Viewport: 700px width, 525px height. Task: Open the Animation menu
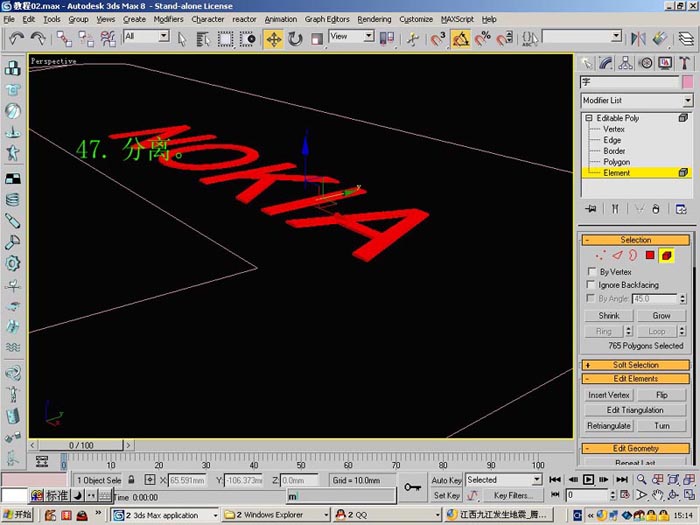click(x=280, y=19)
